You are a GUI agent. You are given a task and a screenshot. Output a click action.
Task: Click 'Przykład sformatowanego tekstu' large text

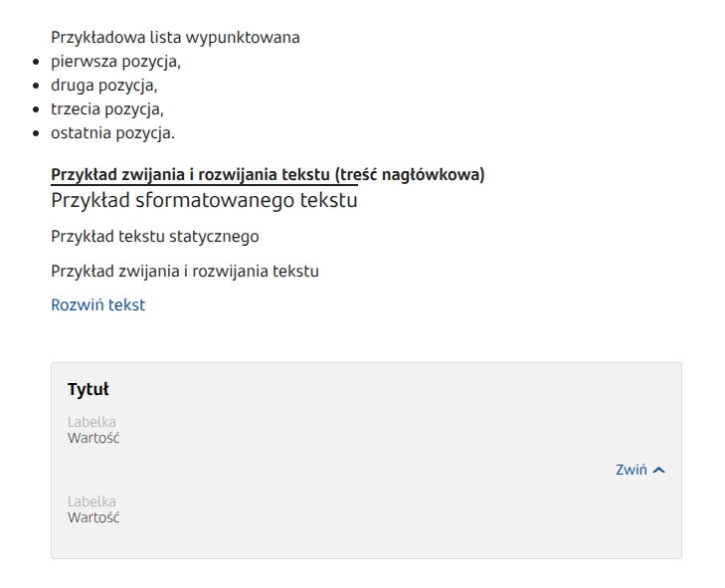pos(204,201)
